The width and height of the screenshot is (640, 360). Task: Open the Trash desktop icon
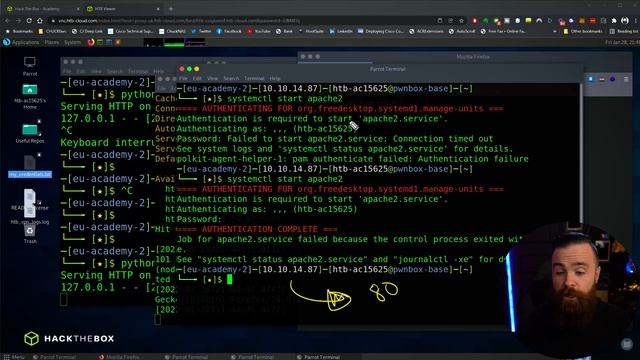pyautogui.click(x=30, y=235)
